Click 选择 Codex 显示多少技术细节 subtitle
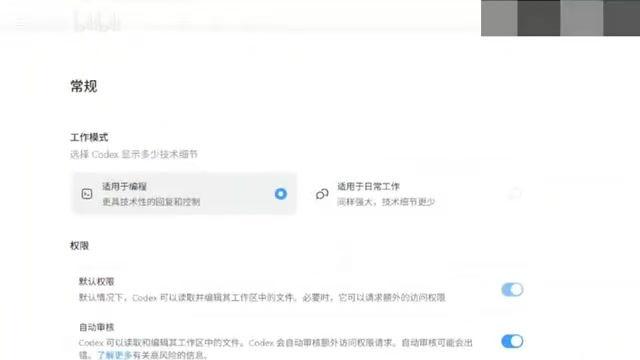Screen dimensions: 640x360 (134, 154)
